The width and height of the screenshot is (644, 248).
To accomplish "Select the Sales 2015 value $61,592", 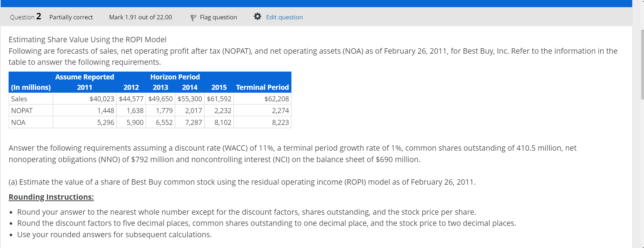I will click(219, 99).
